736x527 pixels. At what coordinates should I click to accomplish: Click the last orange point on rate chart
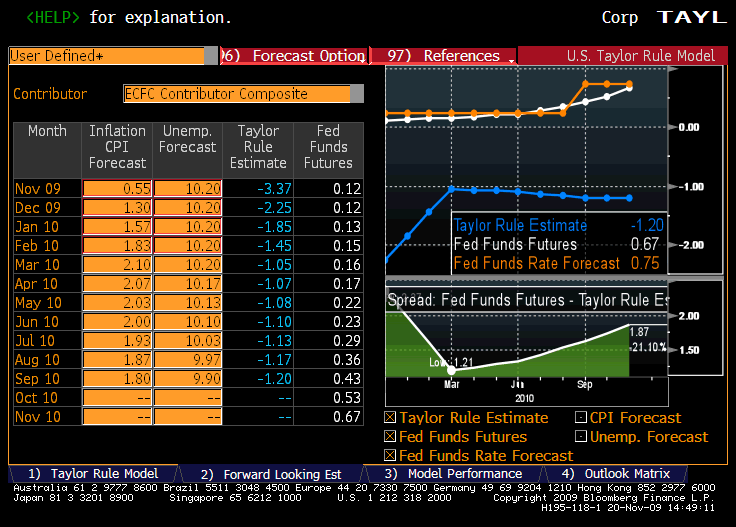coord(629,84)
